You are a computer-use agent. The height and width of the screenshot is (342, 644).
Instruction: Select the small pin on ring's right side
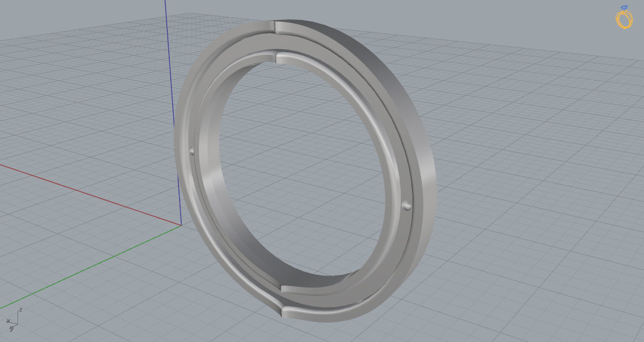[406, 205]
